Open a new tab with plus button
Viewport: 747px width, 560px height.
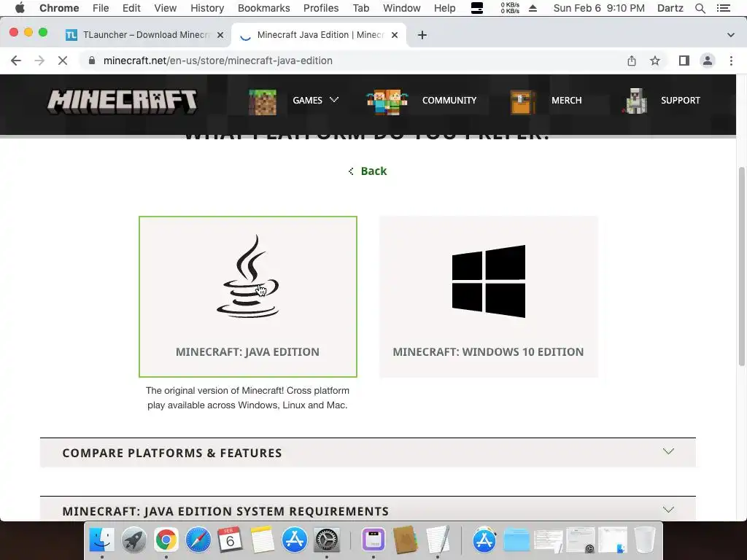(422, 35)
